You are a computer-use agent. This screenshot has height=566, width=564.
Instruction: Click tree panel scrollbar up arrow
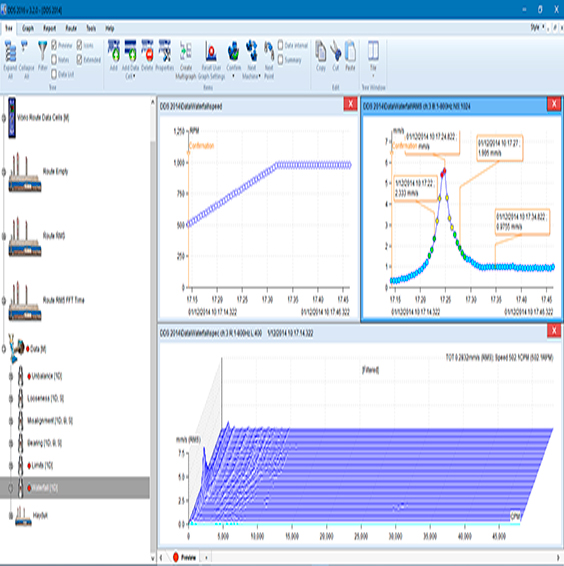coord(153,103)
